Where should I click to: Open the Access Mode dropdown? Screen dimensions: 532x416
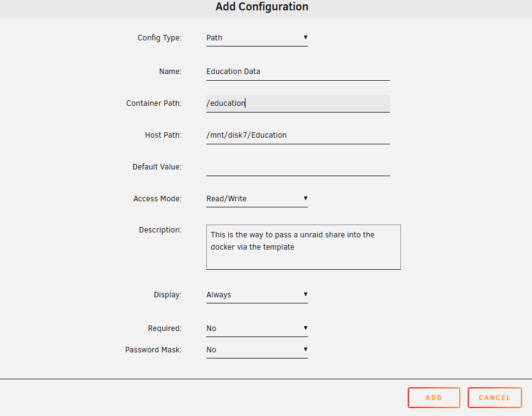[x=257, y=199]
